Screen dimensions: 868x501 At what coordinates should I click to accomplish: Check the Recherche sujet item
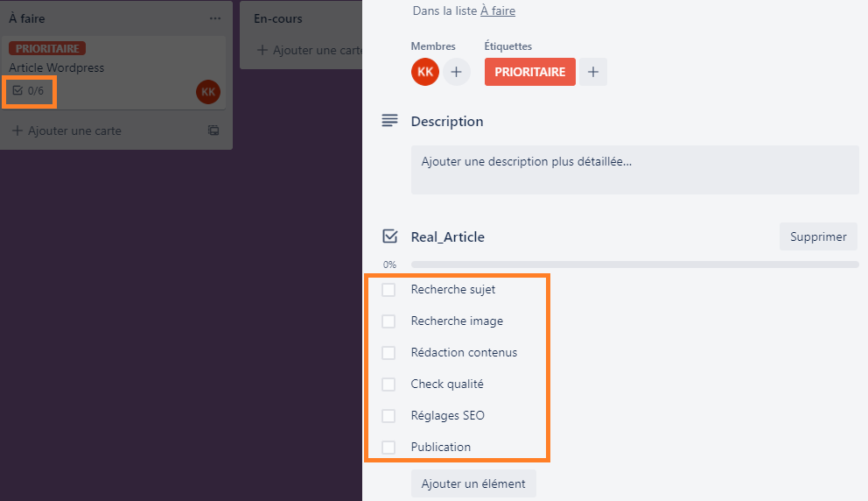click(x=388, y=290)
